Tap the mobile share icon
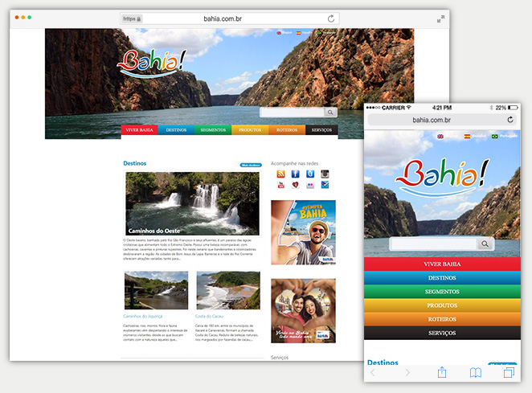This screenshot has width=532, height=393. [442, 372]
